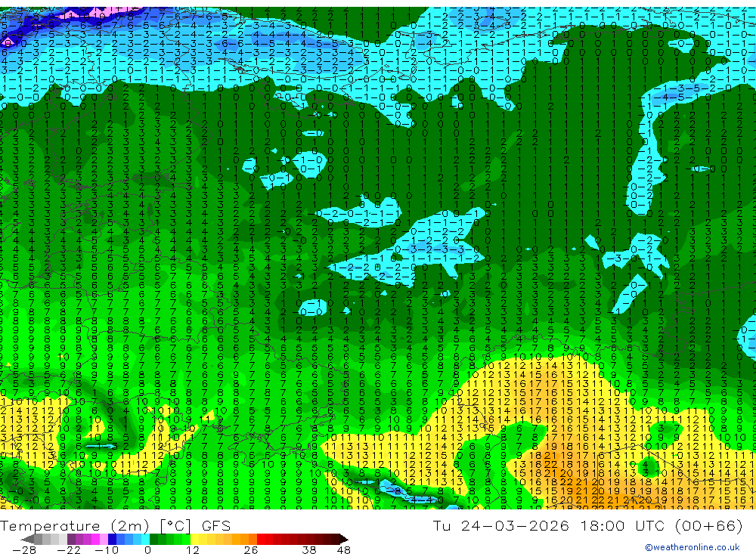
Task: Pick the bright red legend swatch after orange
Action: click(261, 540)
